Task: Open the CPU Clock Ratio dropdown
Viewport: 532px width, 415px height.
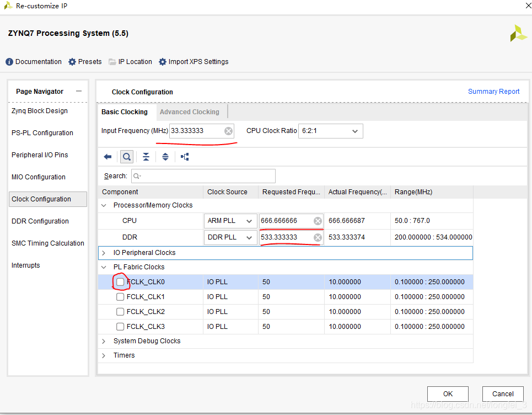Action: 330,131
